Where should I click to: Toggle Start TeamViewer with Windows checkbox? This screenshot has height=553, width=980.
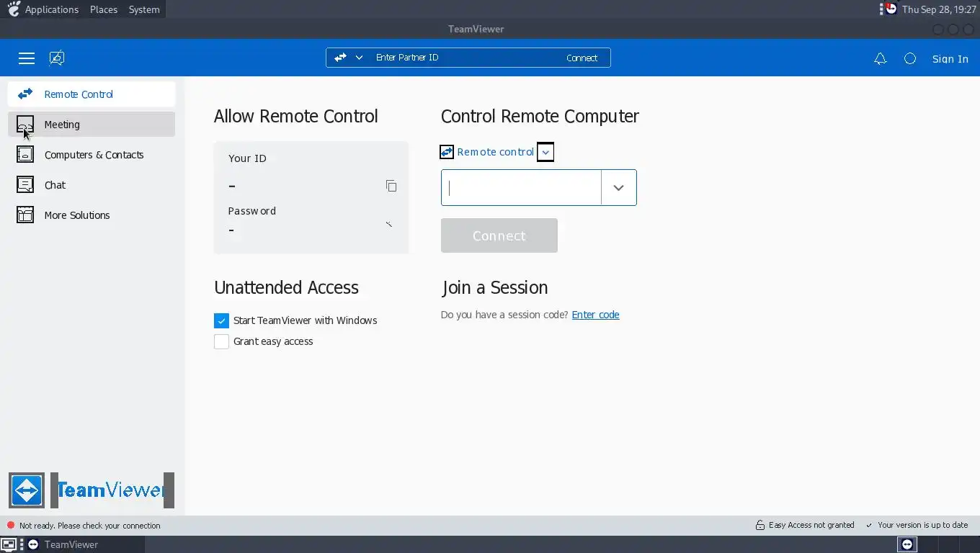click(221, 320)
